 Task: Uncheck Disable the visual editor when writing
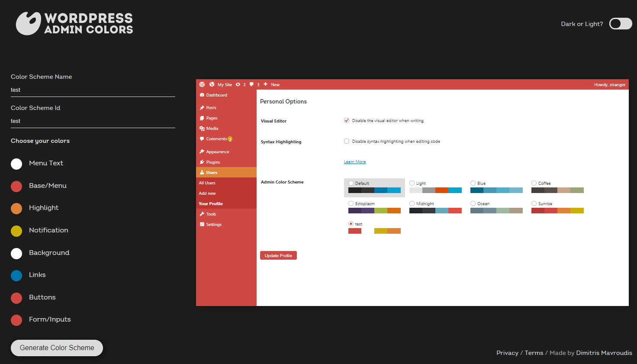(x=346, y=120)
